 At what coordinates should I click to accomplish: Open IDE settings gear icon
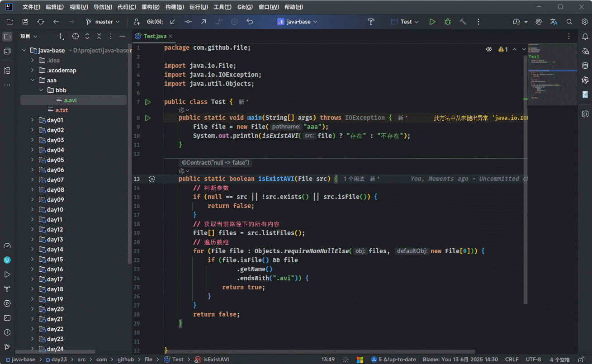[584, 22]
